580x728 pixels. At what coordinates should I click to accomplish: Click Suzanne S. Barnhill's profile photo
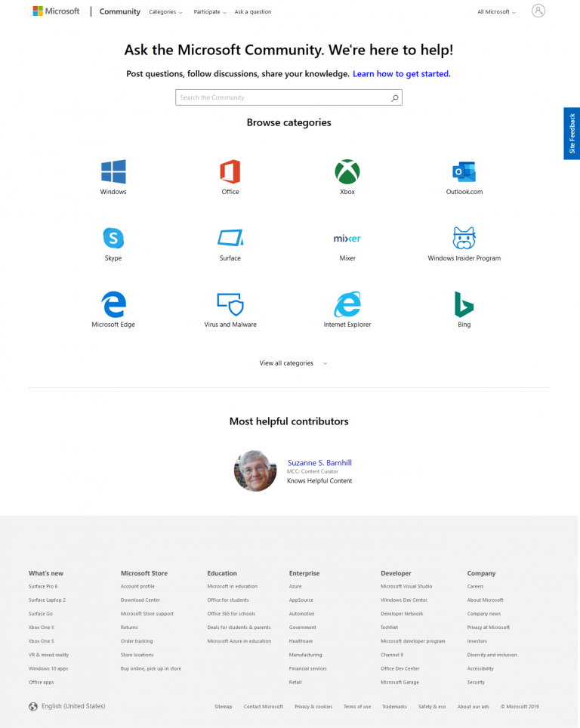[x=255, y=470]
